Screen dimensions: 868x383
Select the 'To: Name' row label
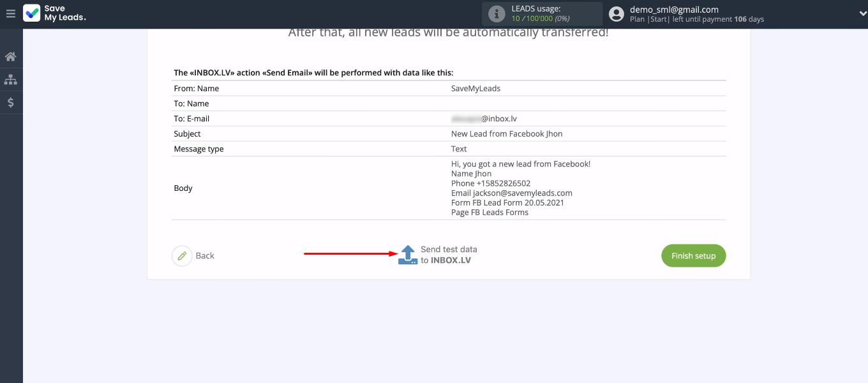click(191, 103)
